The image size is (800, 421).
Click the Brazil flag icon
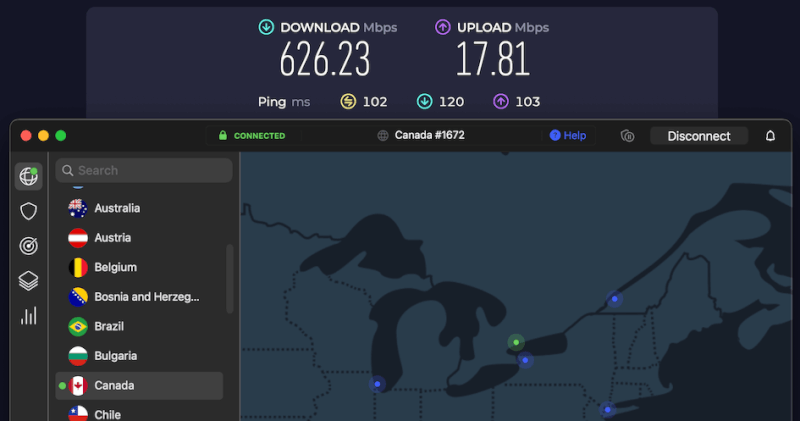coord(78,327)
